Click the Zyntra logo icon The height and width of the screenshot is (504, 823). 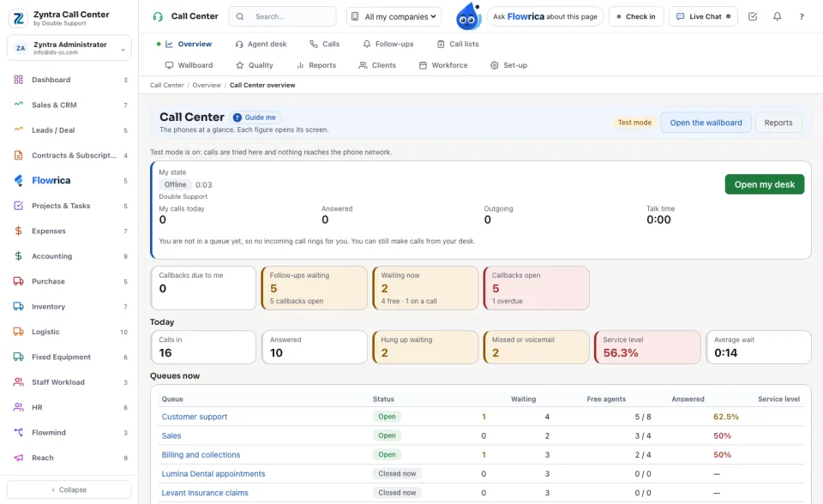(18, 18)
